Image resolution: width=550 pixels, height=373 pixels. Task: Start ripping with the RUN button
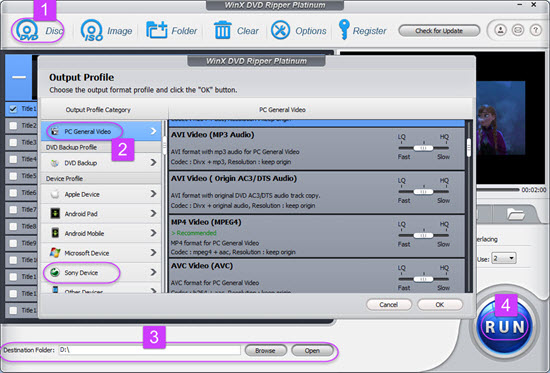point(505,327)
